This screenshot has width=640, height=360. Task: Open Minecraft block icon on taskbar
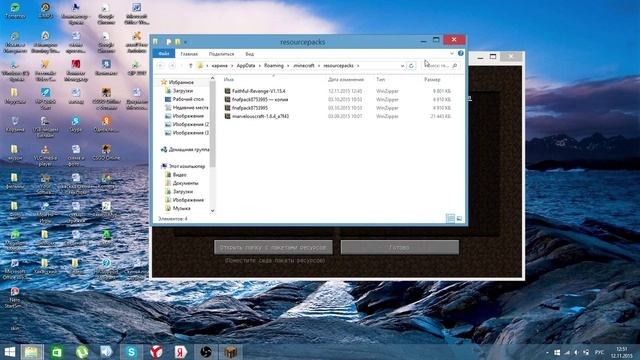click(x=230, y=352)
